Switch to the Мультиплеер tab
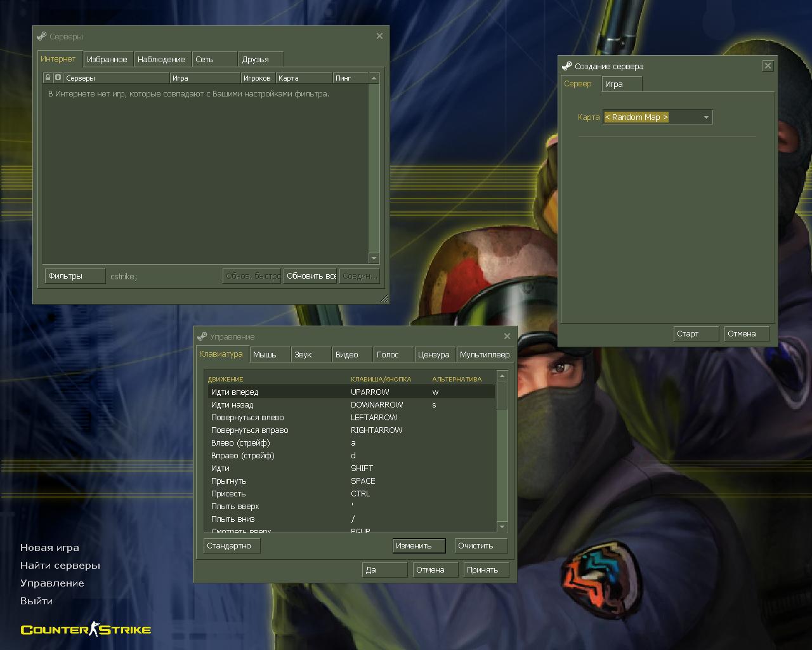 coord(485,354)
